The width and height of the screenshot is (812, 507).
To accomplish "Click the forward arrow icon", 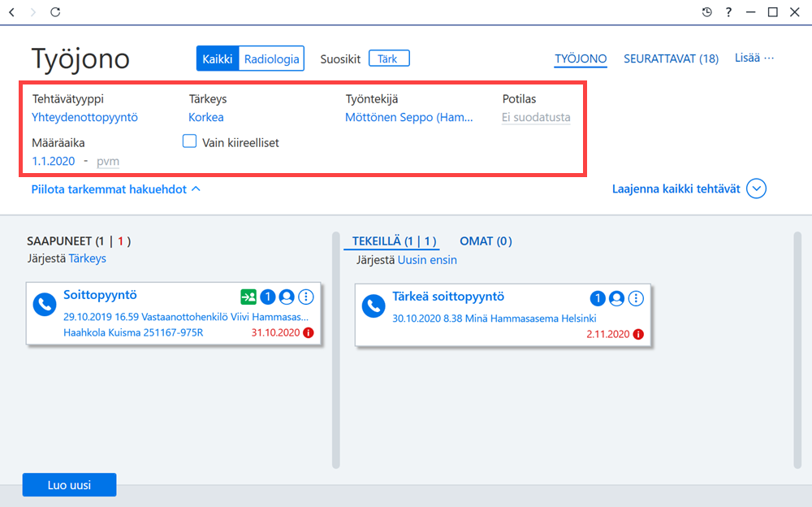I will (x=33, y=12).
